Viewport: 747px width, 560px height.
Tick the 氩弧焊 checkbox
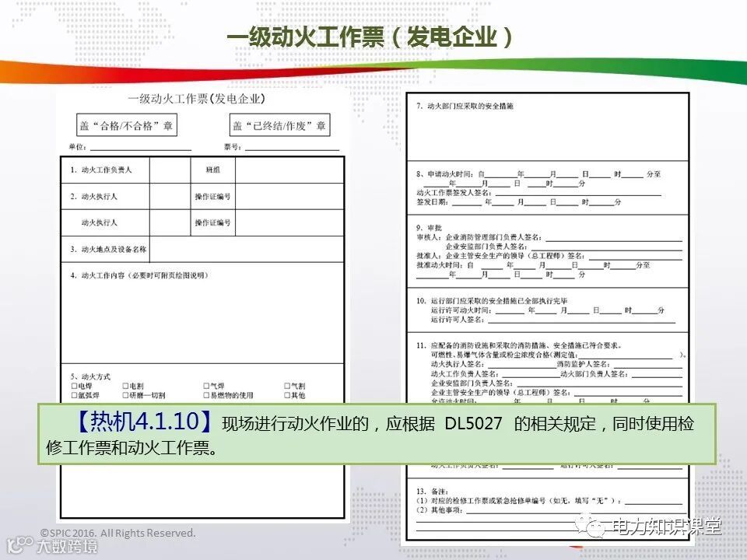(75, 395)
